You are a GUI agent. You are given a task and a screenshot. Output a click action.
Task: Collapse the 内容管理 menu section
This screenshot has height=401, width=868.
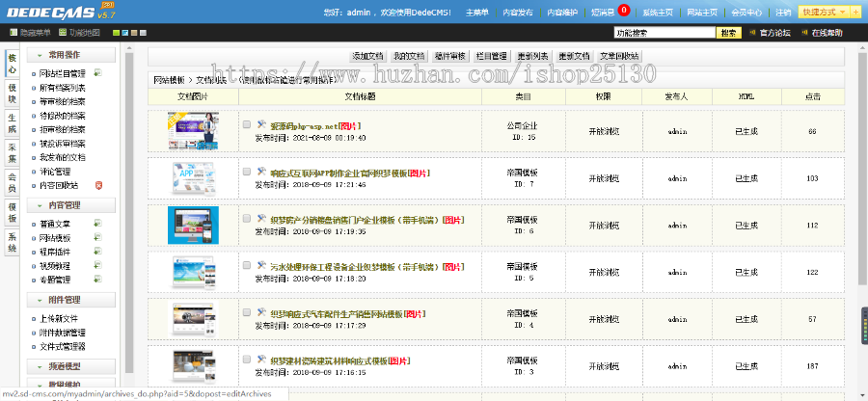(71, 205)
